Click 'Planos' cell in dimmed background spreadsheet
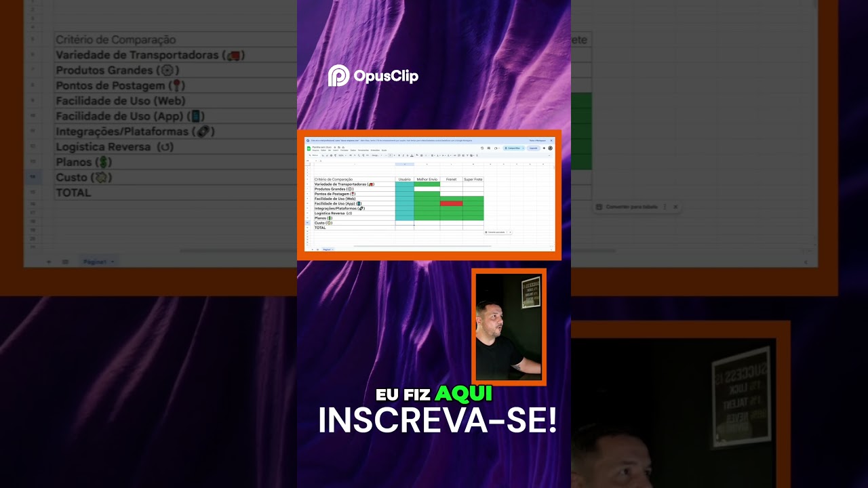 (x=84, y=162)
